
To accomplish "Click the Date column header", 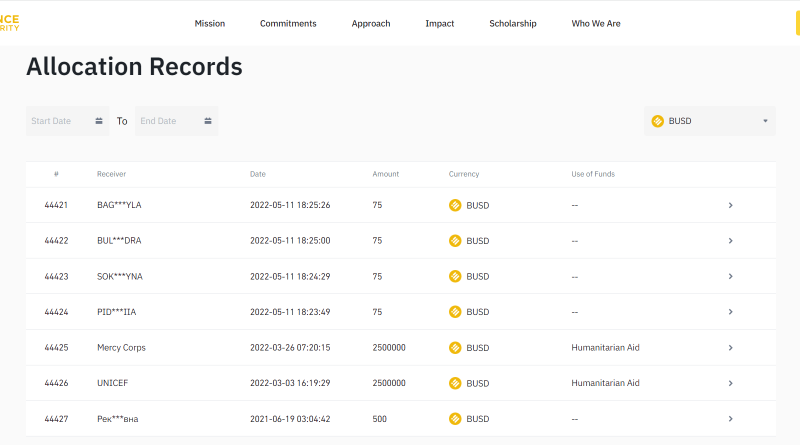I will tap(258, 174).
